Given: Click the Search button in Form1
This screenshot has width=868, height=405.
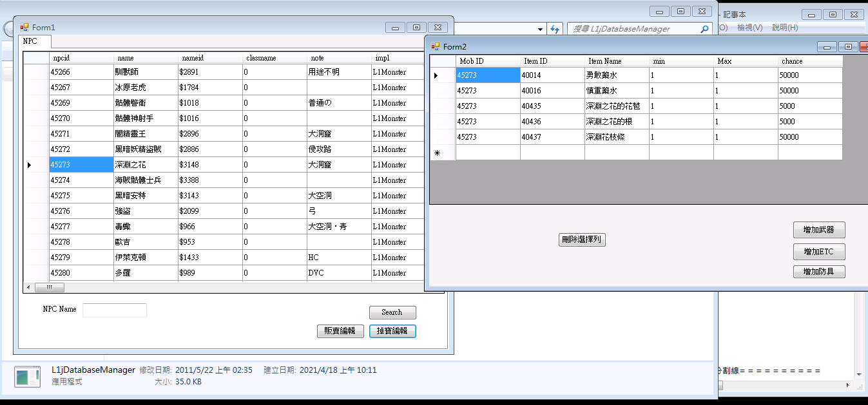Looking at the screenshot, I should [x=392, y=312].
